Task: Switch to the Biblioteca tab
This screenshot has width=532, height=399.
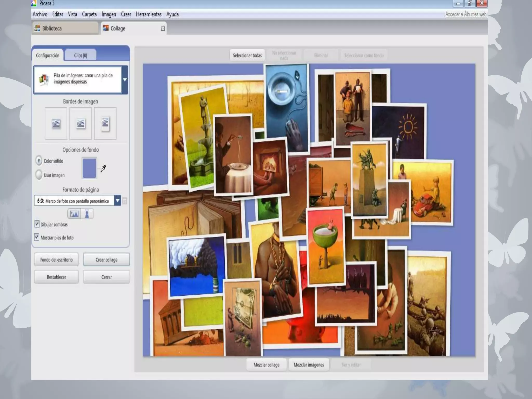Action: tap(65, 28)
